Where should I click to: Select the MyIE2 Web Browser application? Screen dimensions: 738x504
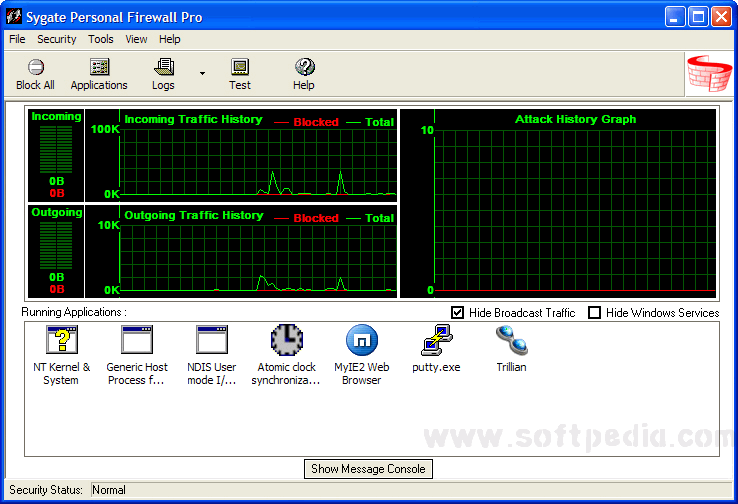361,355
